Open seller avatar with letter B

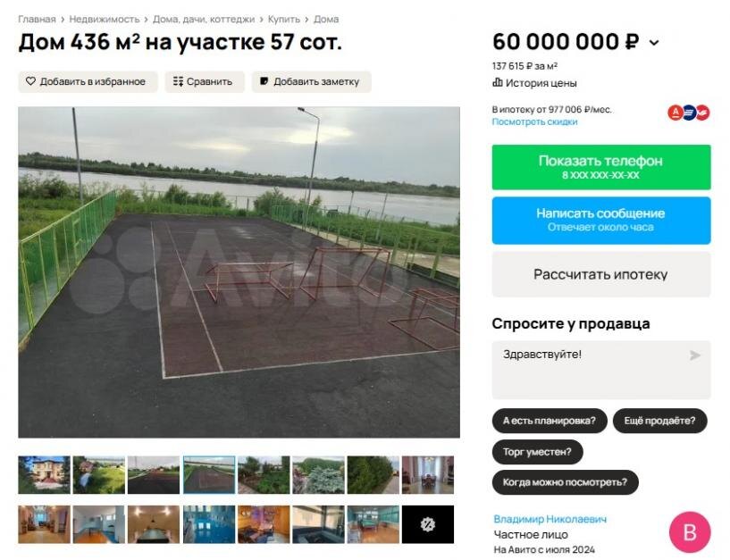point(690,532)
